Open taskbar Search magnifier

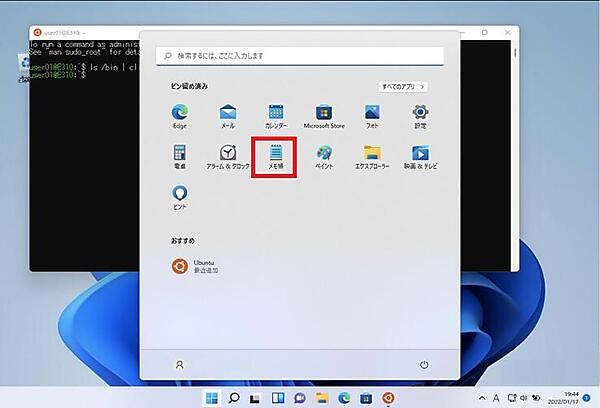point(233,398)
